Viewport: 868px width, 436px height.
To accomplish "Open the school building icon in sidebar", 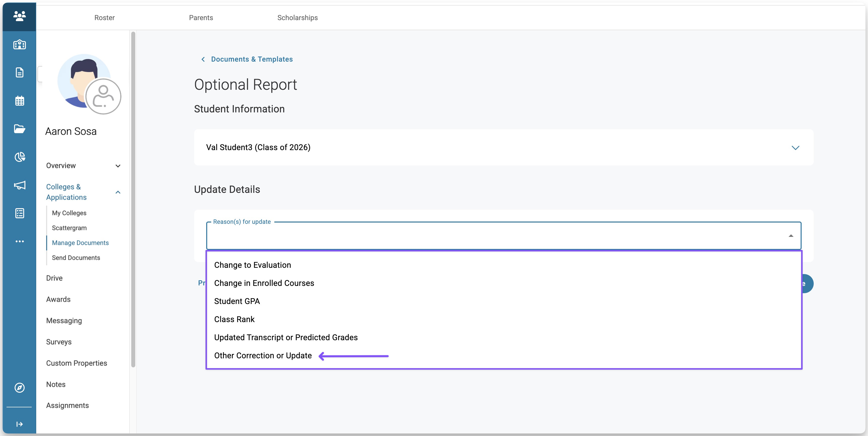I will tap(20, 45).
